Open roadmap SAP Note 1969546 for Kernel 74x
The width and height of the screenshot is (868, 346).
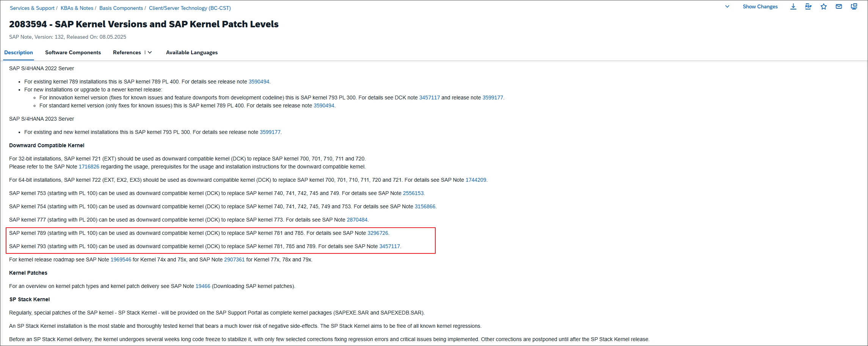click(x=121, y=259)
